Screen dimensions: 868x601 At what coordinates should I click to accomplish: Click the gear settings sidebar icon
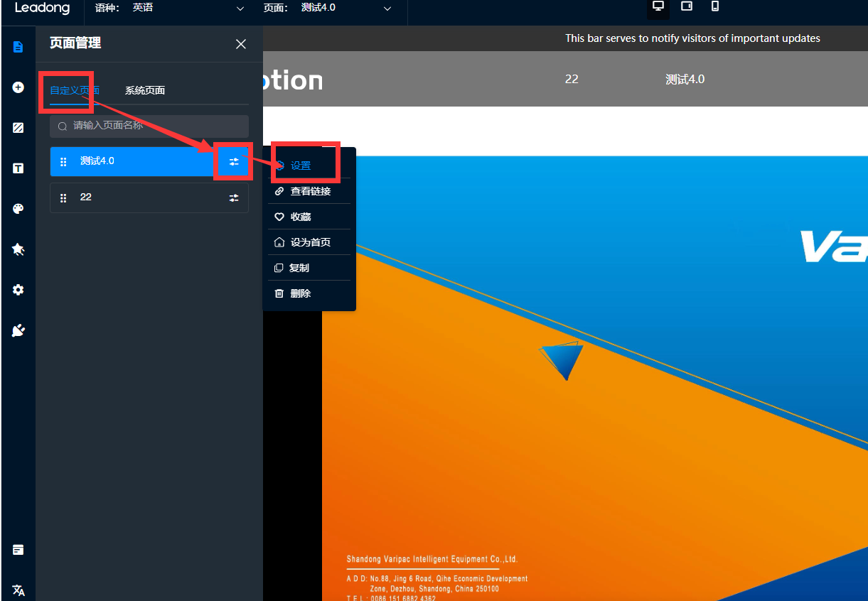click(18, 290)
